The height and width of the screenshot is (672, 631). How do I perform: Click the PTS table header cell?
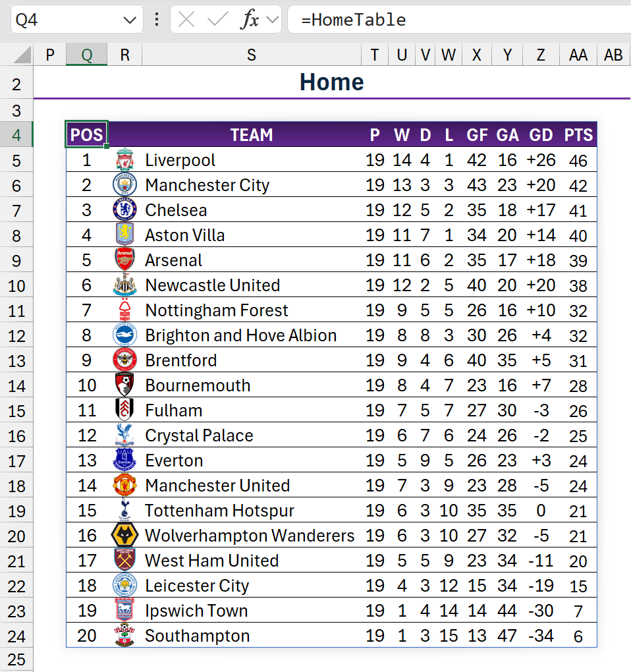[578, 135]
